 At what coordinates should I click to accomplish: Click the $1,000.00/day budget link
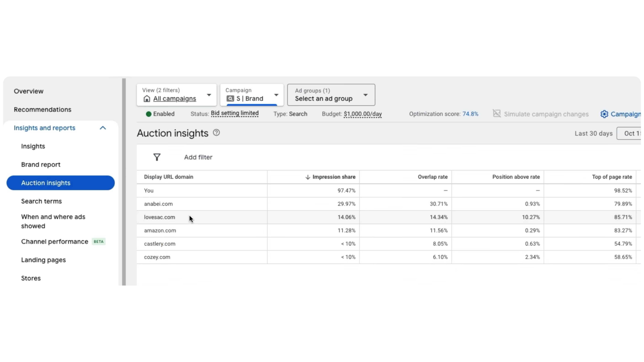point(362,114)
